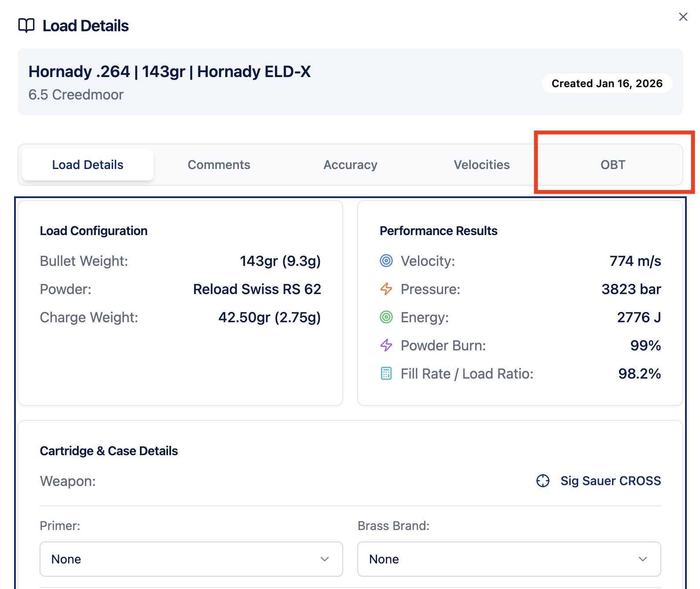
Task: Open the Sig Sauer CROSS weapon link
Action: tap(610, 481)
